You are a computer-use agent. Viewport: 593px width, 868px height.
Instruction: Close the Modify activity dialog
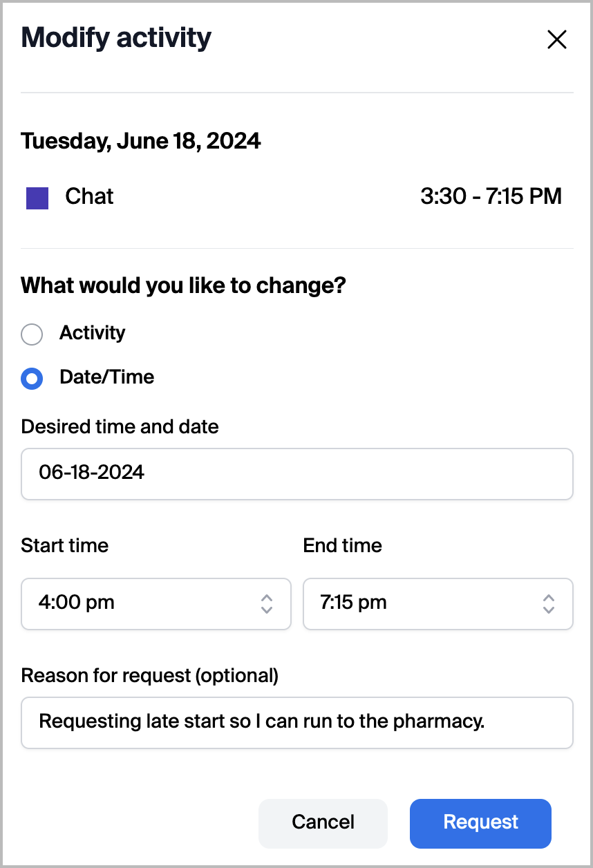[556, 40]
